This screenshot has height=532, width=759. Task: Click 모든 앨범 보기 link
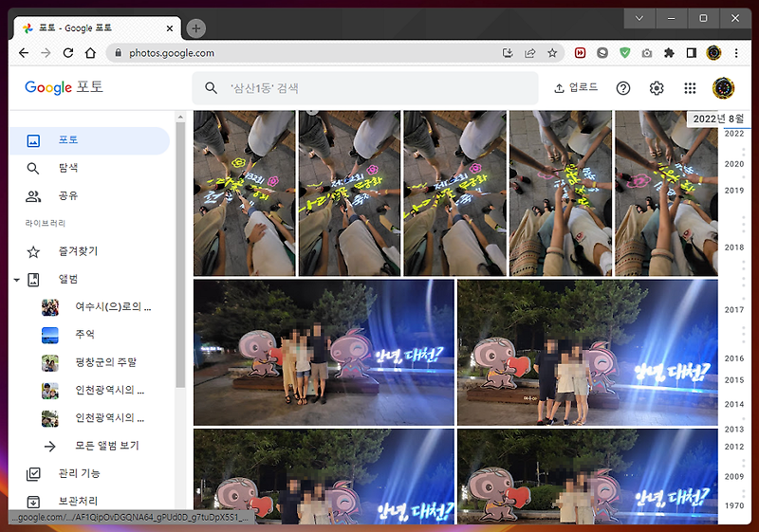(x=107, y=446)
